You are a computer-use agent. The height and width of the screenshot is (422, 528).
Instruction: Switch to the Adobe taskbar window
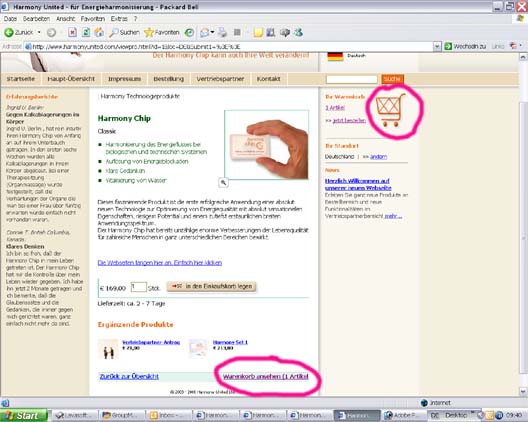click(x=403, y=416)
